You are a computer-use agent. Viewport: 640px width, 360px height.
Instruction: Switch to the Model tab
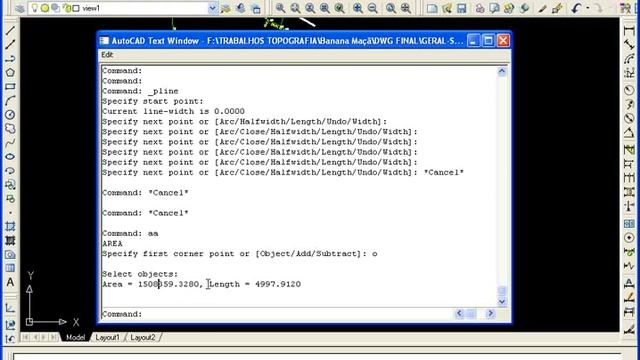pos(76,338)
